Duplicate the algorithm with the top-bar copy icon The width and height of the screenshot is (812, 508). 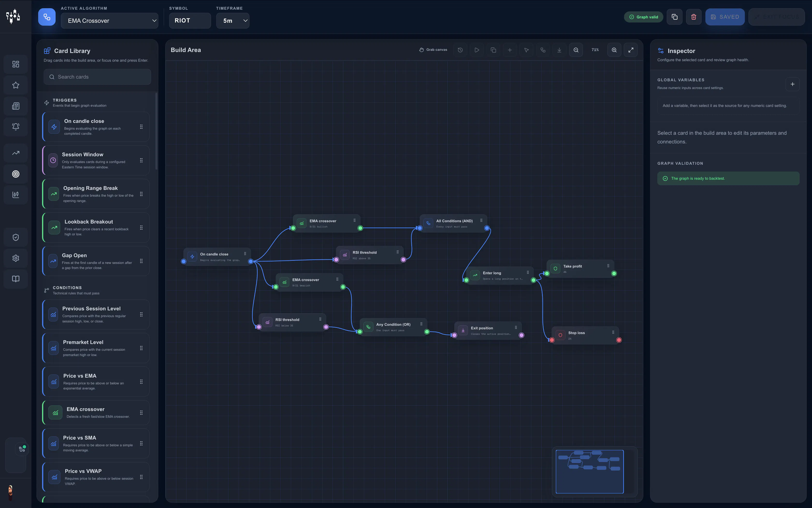674,17
